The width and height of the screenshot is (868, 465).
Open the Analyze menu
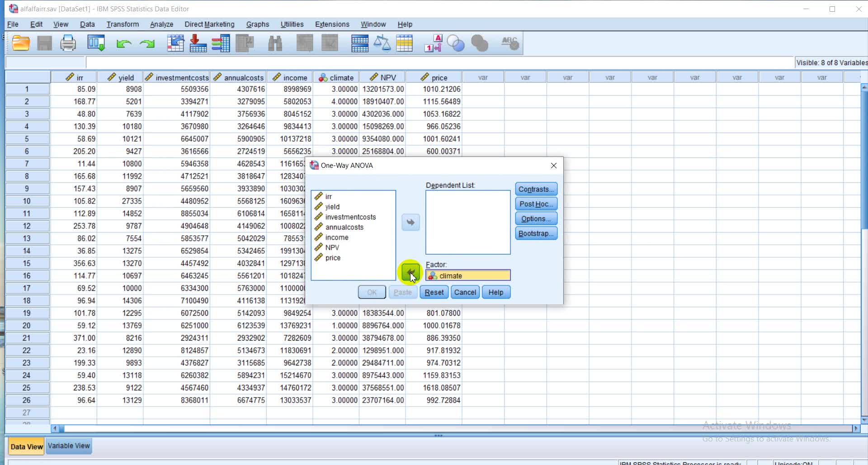click(x=161, y=24)
